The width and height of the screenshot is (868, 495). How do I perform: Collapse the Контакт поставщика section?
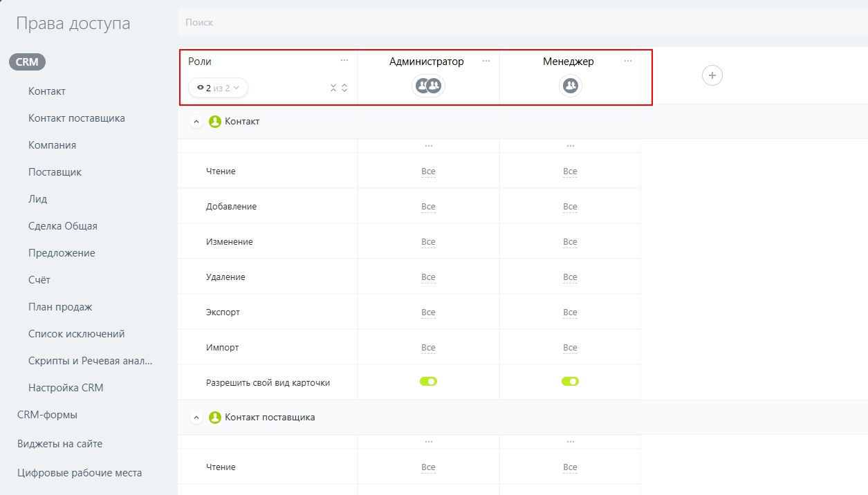(196, 418)
